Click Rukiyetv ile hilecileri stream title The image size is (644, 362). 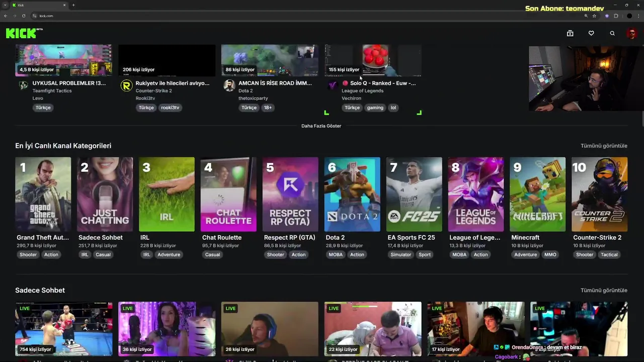pos(172,83)
